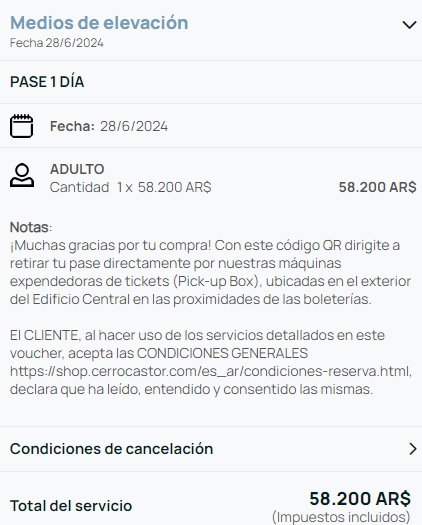
Task: Click the 28/6/2024 date value in row
Action: pyautogui.click(x=134, y=126)
